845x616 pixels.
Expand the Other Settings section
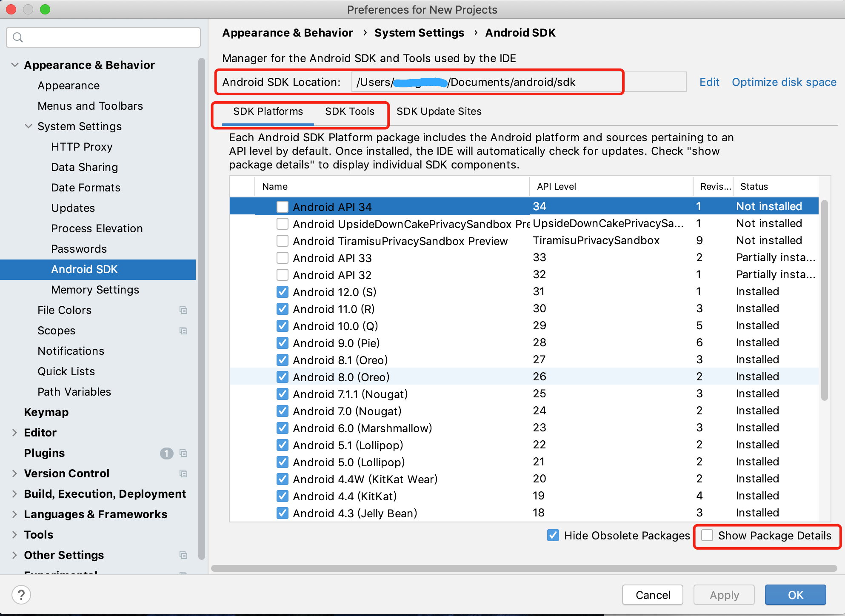(15, 555)
